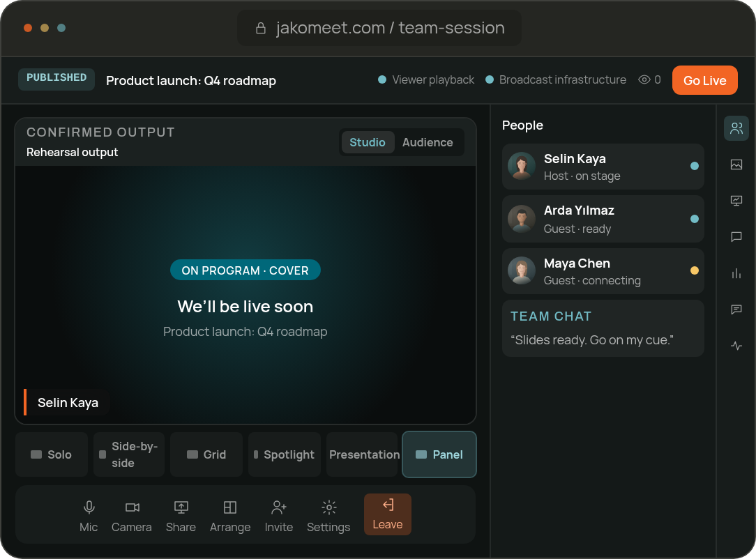The width and height of the screenshot is (756, 559).
Task: Click the We'll be live soon heading
Action: (x=245, y=307)
